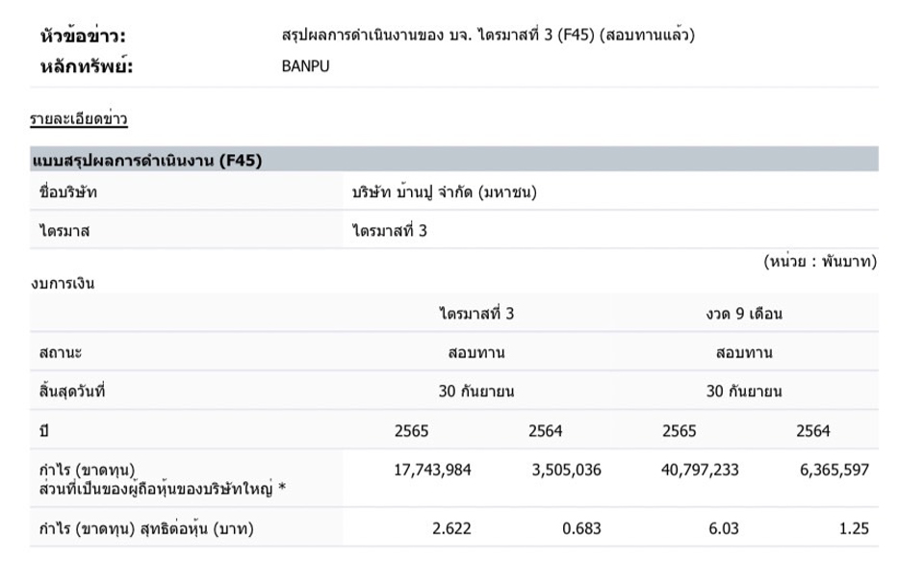This screenshot has height=561, width=924.
Task: Select the profit value 6,365,597
Action: pyautogui.click(x=834, y=471)
